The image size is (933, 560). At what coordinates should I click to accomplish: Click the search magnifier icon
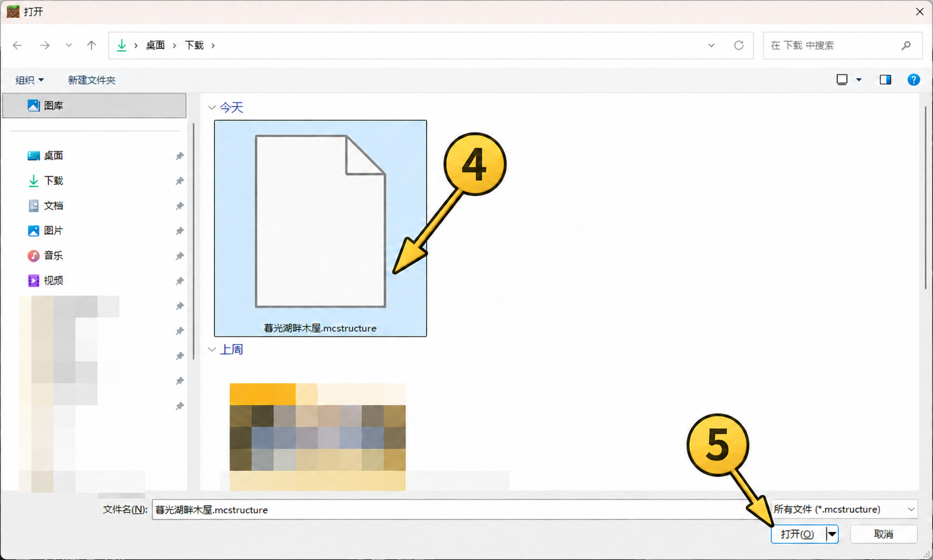click(906, 45)
